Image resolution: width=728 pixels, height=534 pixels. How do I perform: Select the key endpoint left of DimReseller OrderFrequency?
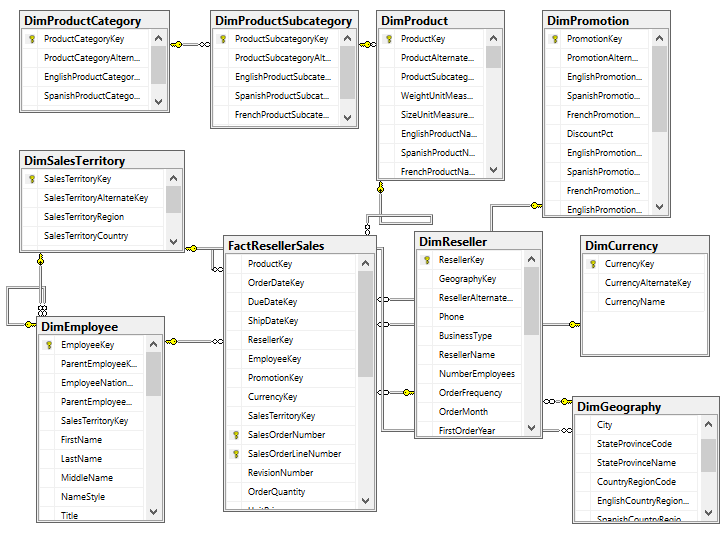click(x=409, y=393)
